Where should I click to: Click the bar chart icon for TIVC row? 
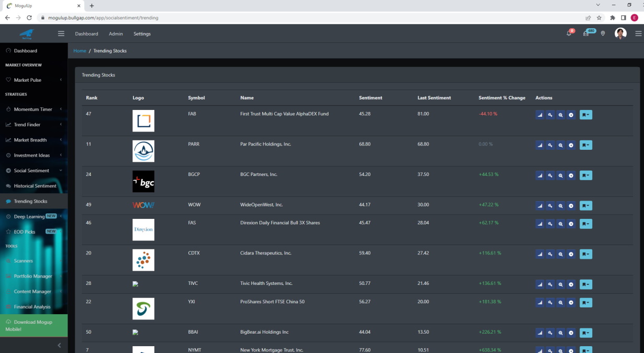(x=540, y=284)
